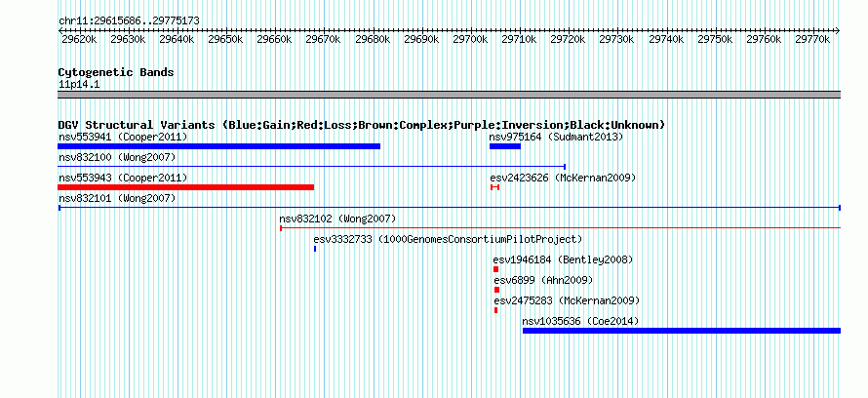Select the small red esv2423626 marker
This screenshot has width=868, height=398.
tap(494, 187)
